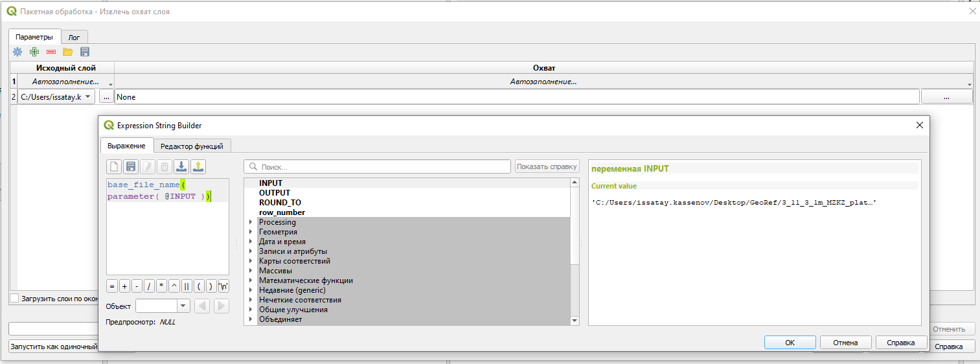Insert the multiplication asterisk operator
Screen dimensions: 980x364
pos(161,286)
